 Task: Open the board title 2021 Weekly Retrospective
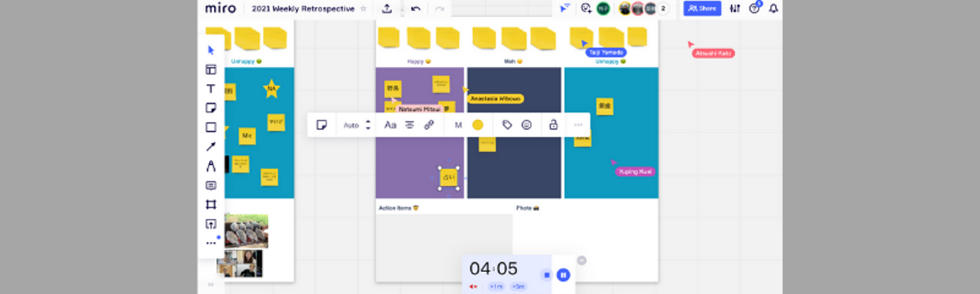pyautogui.click(x=303, y=8)
